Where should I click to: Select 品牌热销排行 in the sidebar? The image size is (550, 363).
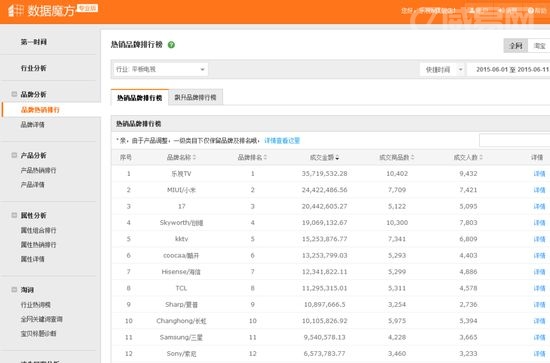click(40, 110)
